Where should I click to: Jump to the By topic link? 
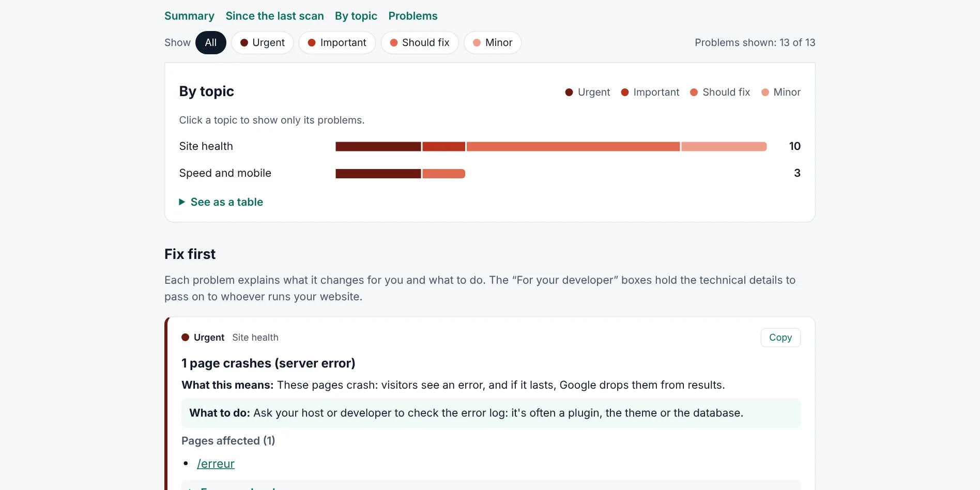pyautogui.click(x=356, y=16)
